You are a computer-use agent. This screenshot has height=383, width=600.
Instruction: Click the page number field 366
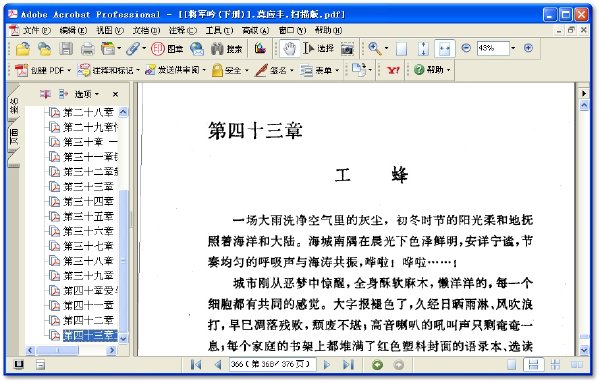pos(272,364)
